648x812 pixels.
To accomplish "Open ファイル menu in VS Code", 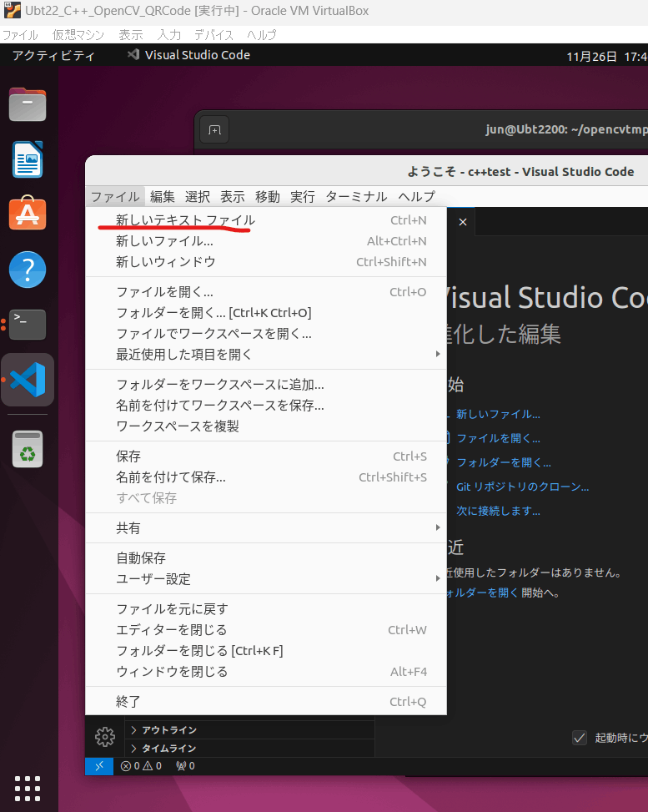I will click(x=115, y=196).
